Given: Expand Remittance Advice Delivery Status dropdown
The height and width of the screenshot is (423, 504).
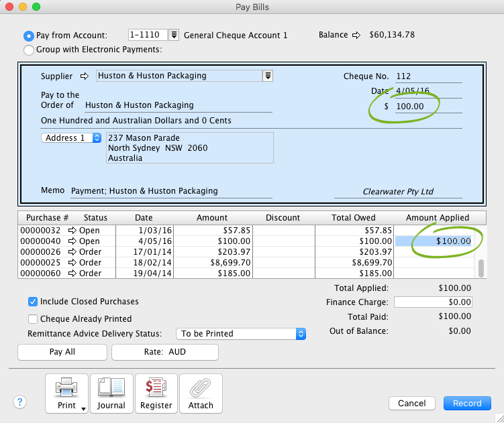Looking at the screenshot, I should [x=301, y=334].
